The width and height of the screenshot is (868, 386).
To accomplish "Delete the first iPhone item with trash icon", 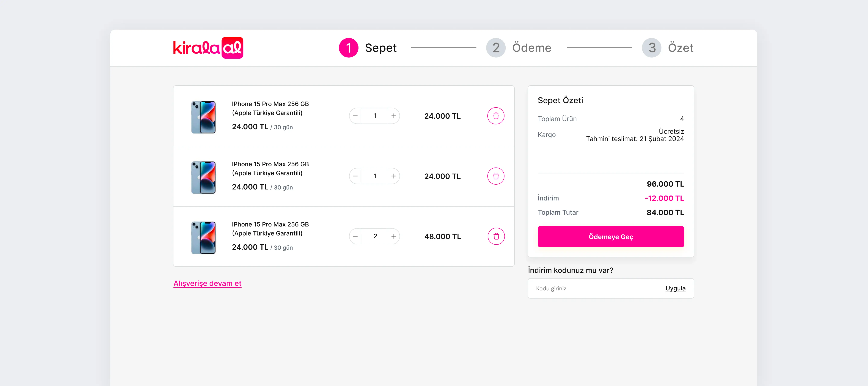I will pyautogui.click(x=496, y=116).
